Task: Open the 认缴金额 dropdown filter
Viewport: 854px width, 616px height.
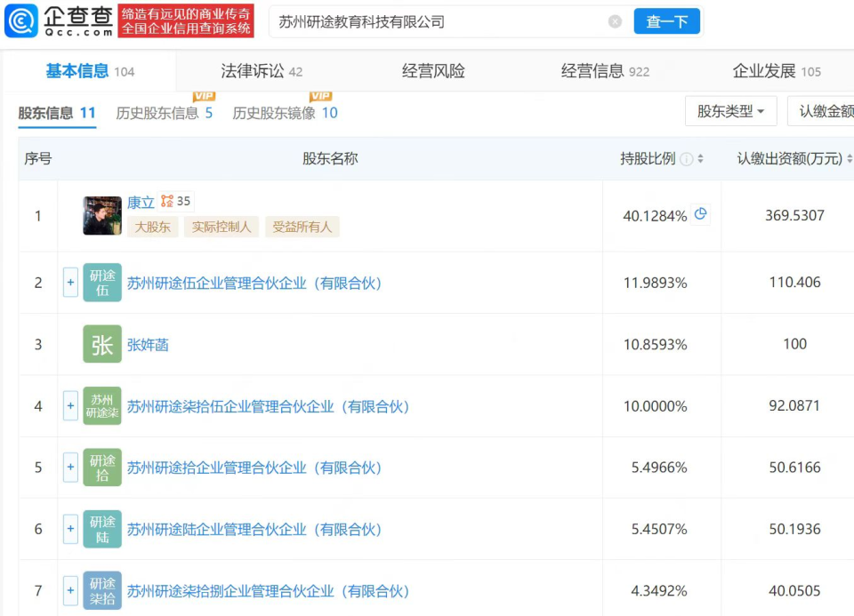Action: pyautogui.click(x=821, y=111)
